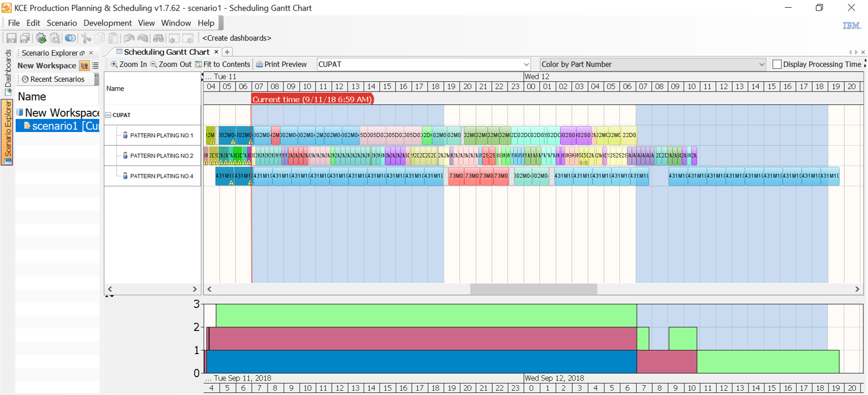Click the Current time marker label
This screenshot has width=868, height=395.
(x=312, y=99)
